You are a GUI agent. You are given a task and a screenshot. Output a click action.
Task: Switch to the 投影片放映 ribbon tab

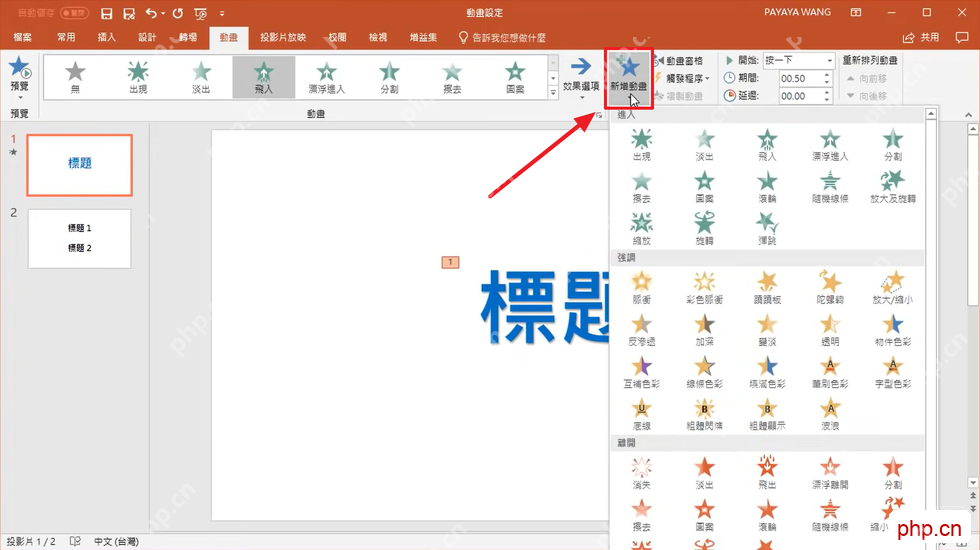[283, 38]
